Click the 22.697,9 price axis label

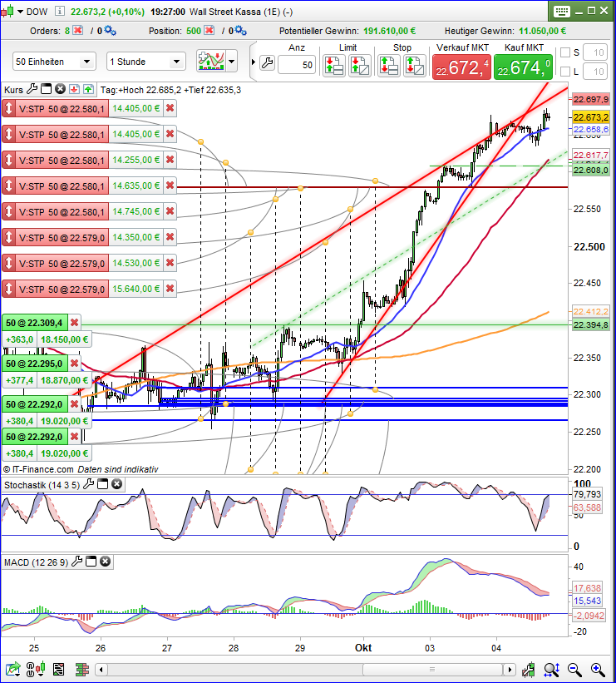point(591,99)
